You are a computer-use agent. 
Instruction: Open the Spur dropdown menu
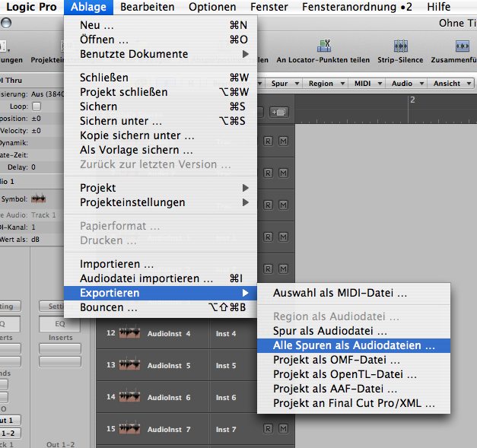click(x=285, y=84)
